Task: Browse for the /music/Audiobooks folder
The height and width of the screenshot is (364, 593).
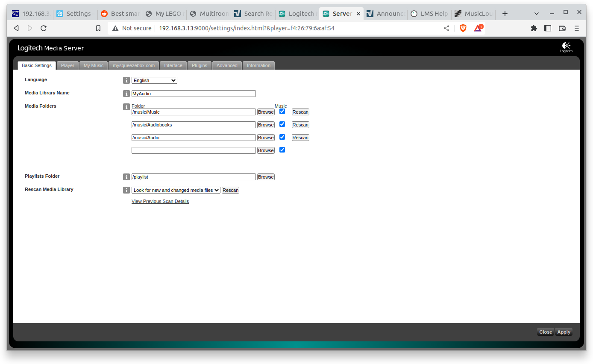Action: tap(266, 125)
